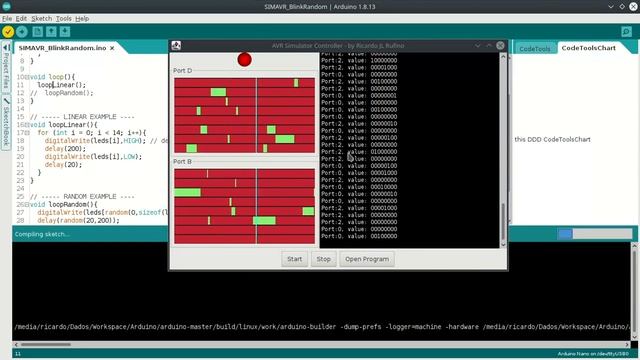Click the simulator window roll-down chevron

[478, 45]
